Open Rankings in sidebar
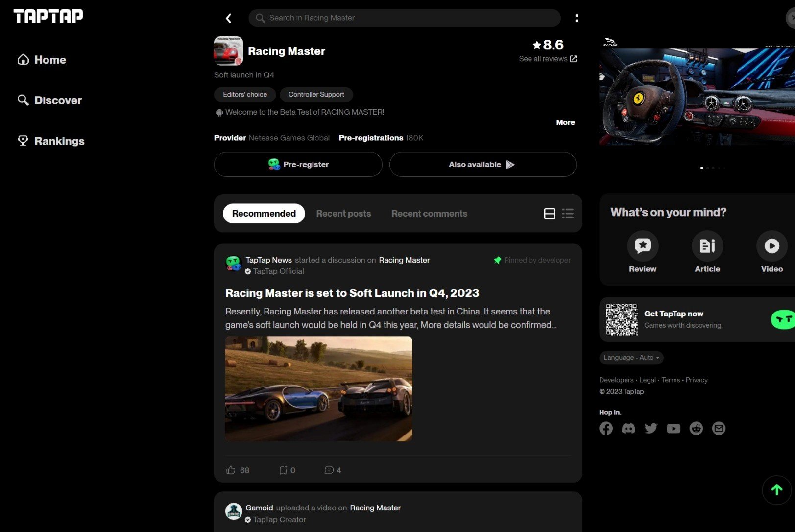Image resolution: width=795 pixels, height=532 pixels. 51,141
